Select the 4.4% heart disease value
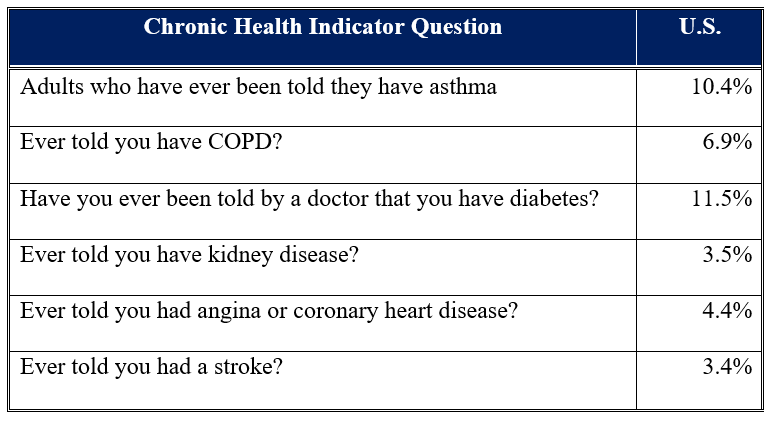 [727, 310]
